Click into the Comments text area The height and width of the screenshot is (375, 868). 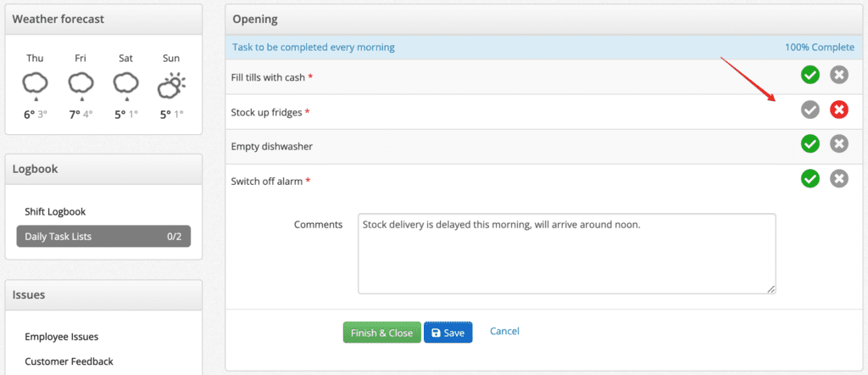tap(567, 254)
